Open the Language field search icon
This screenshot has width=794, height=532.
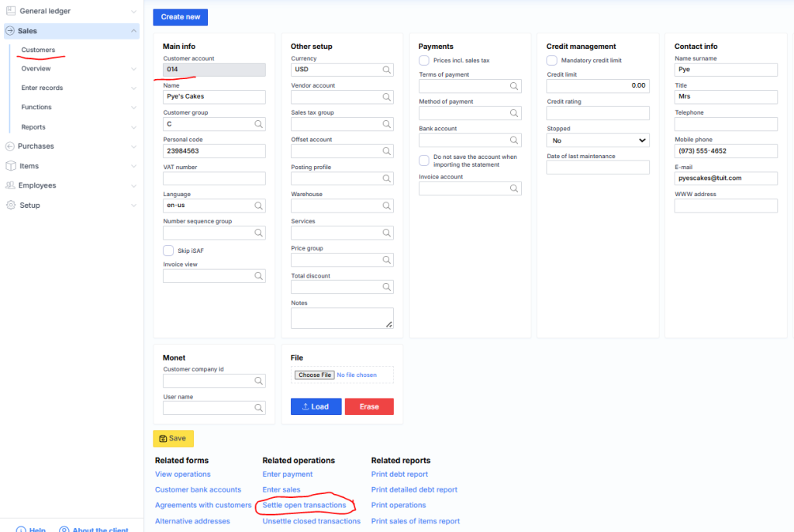[258, 206]
